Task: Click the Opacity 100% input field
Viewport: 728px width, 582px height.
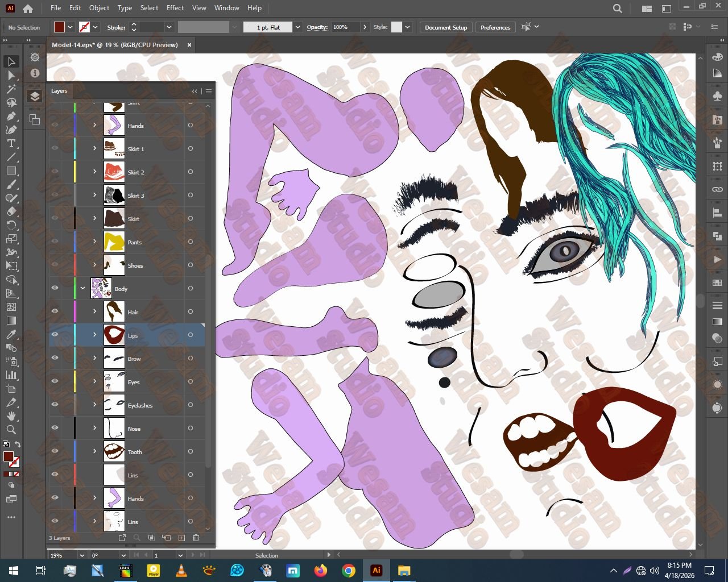Action: coord(346,27)
